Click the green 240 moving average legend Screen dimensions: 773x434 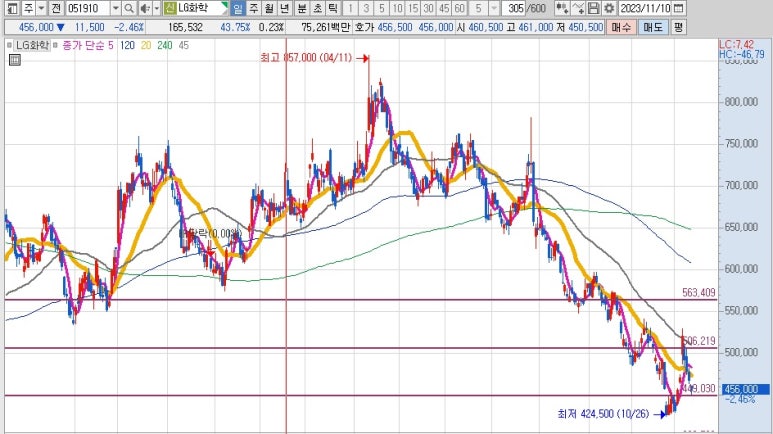[x=165, y=45]
